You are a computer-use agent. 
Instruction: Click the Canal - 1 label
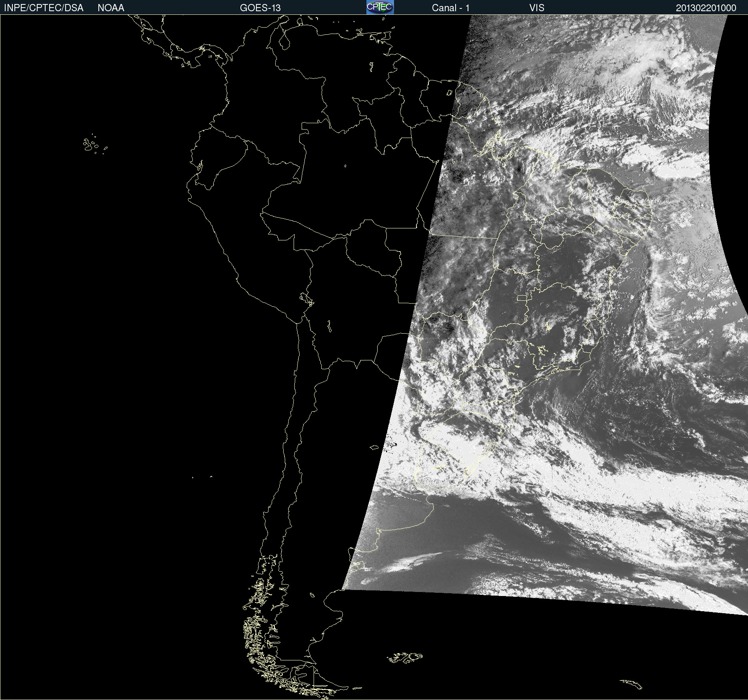point(450,8)
